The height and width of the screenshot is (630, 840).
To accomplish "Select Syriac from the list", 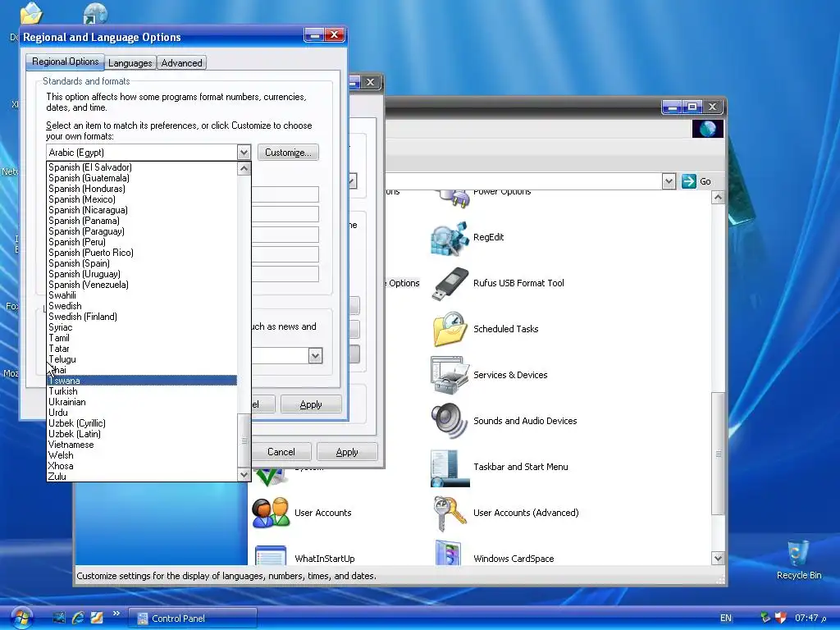I will point(142,327).
